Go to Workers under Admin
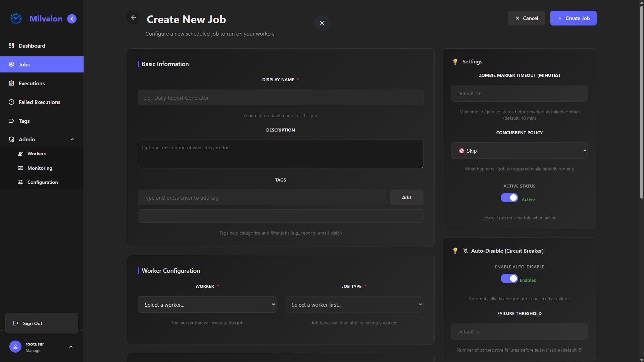 click(37, 154)
